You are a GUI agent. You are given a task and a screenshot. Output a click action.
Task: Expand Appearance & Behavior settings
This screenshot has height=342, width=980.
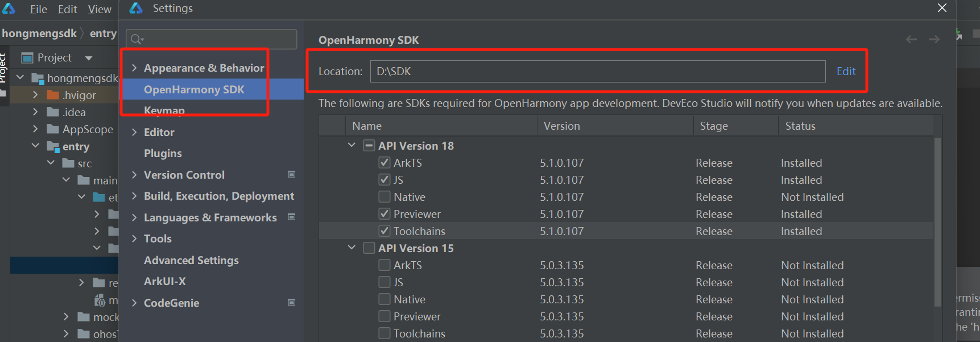(x=134, y=68)
